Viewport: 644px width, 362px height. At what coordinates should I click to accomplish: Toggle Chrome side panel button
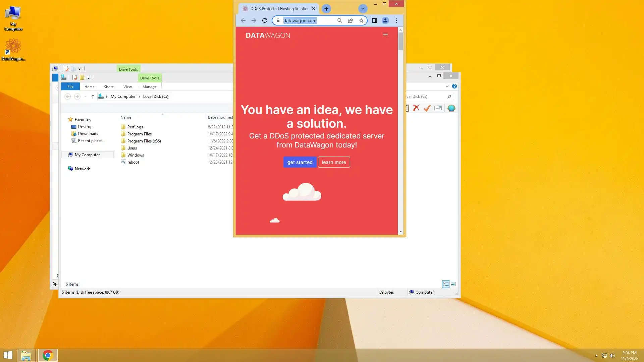[375, 20]
